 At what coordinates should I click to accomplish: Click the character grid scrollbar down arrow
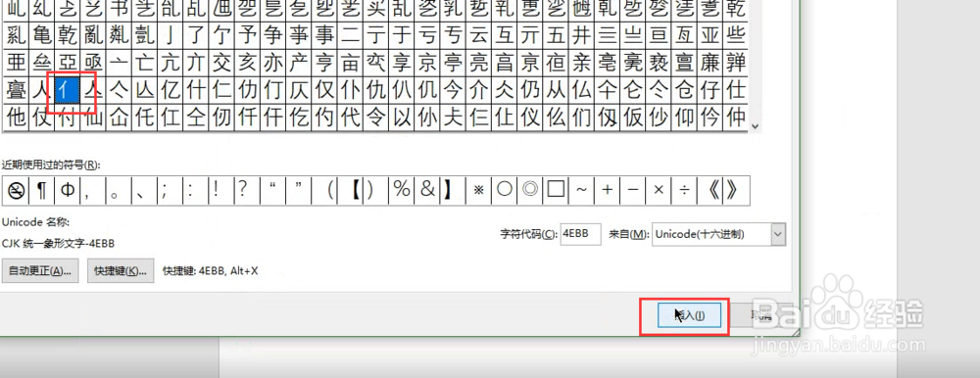[755, 126]
